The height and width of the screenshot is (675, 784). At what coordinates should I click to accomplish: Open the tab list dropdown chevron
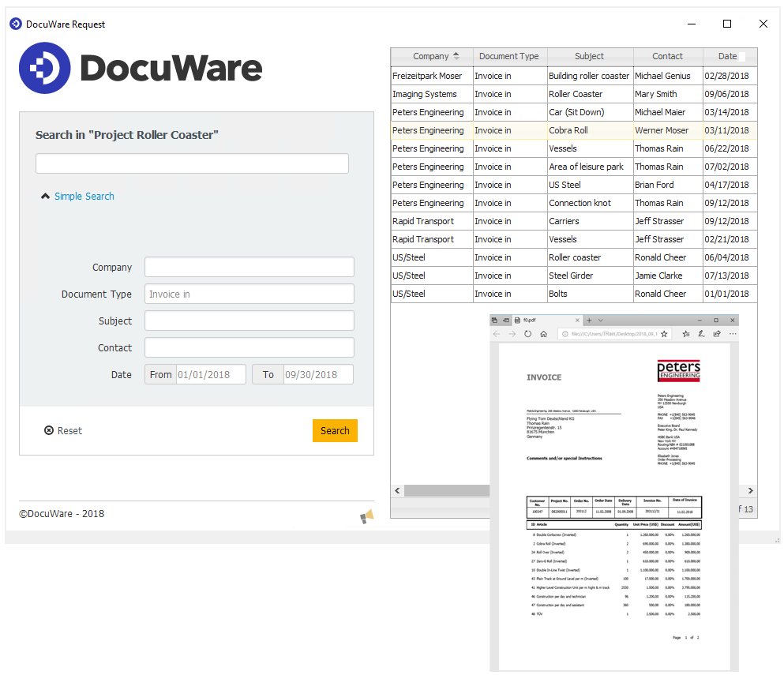(x=599, y=320)
